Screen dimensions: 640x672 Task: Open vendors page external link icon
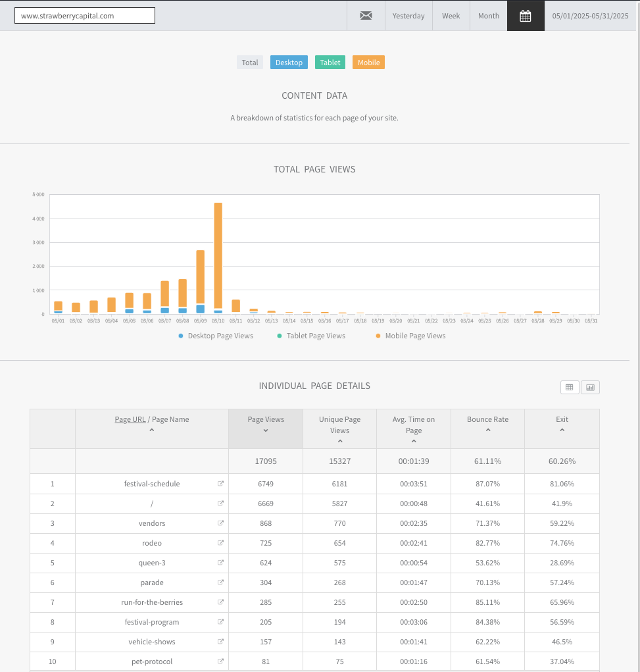click(220, 523)
